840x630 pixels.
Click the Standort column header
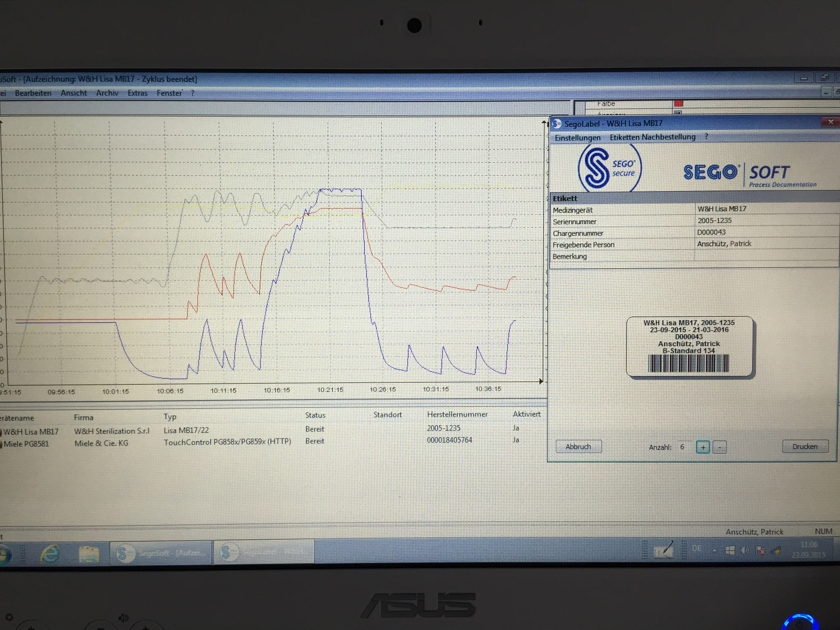tap(387, 415)
